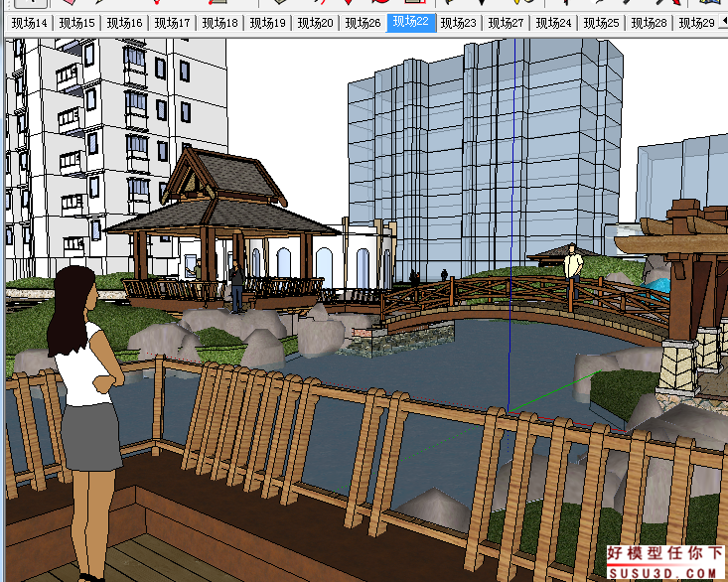Select the two-tier roofed pavilion model
Image resolution: width=728 pixels, height=582 pixels.
(221, 230)
